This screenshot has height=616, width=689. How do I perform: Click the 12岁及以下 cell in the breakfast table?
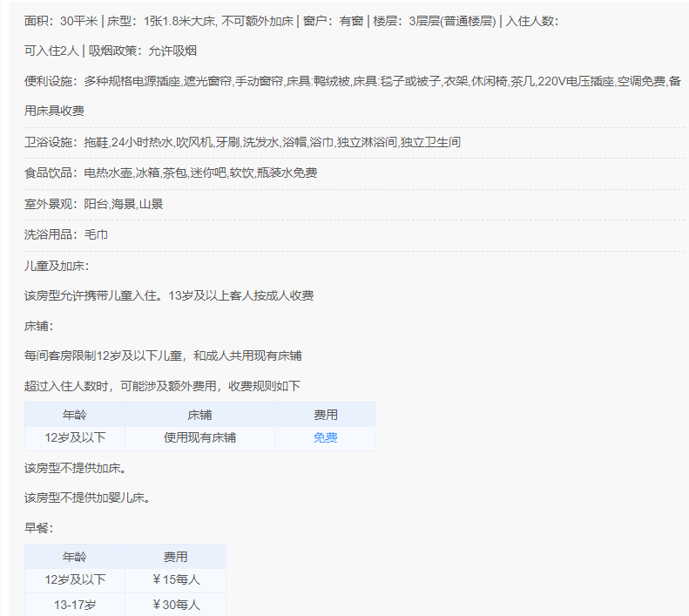pos(75,580)
